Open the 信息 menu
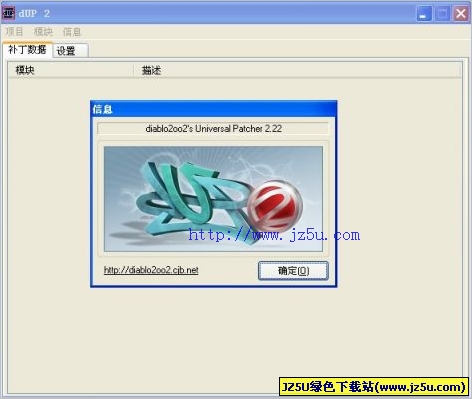Viewport: 472px width, 399px height. pos(72,32)
